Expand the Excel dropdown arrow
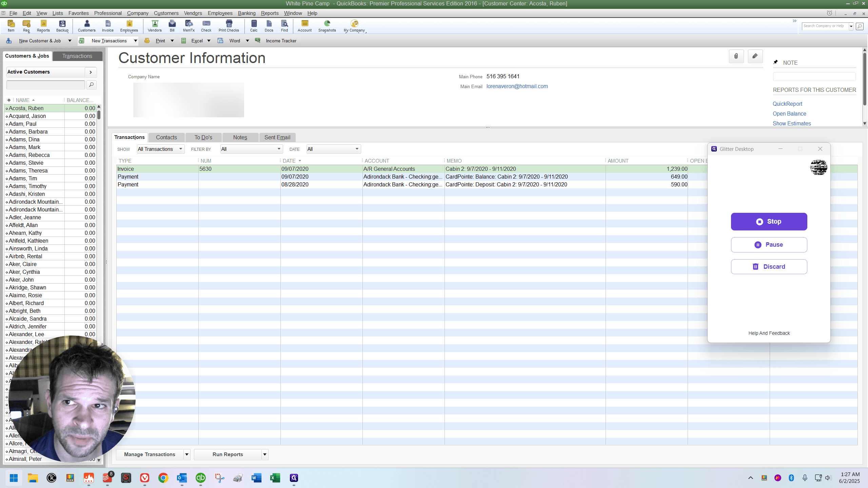 coord(209,41)
